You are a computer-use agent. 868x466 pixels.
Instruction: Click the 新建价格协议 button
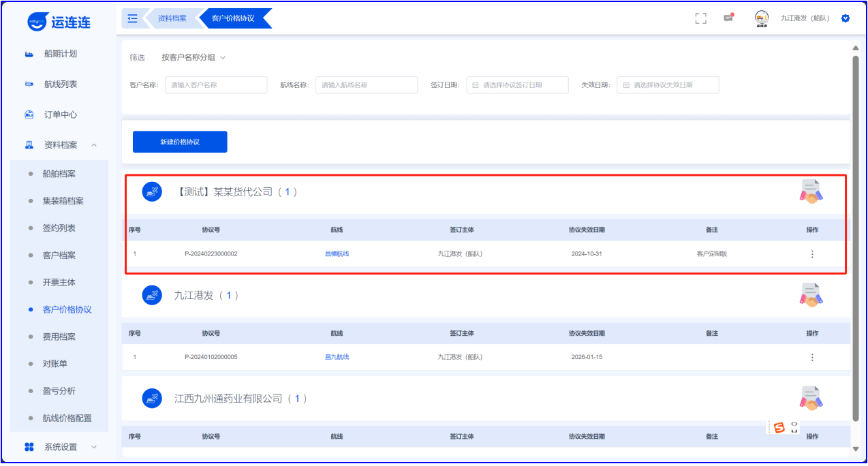coord(180,142)
